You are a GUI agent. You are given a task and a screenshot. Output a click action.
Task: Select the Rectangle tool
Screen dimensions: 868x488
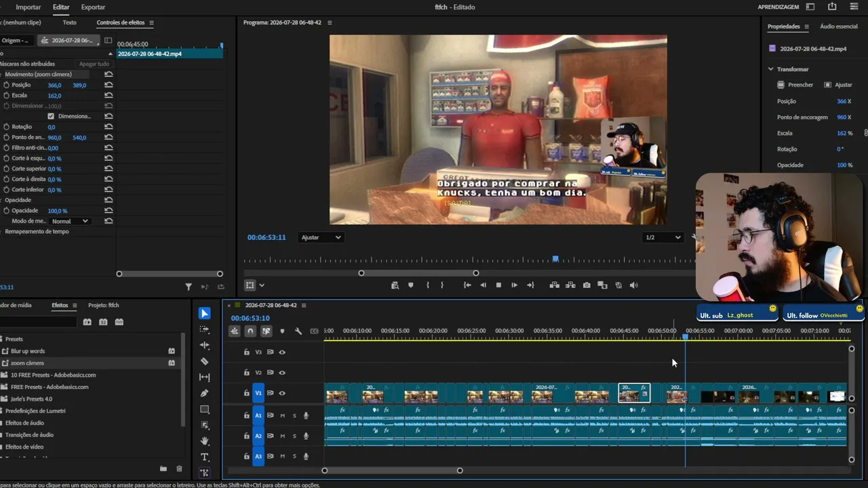click(205, 409)
